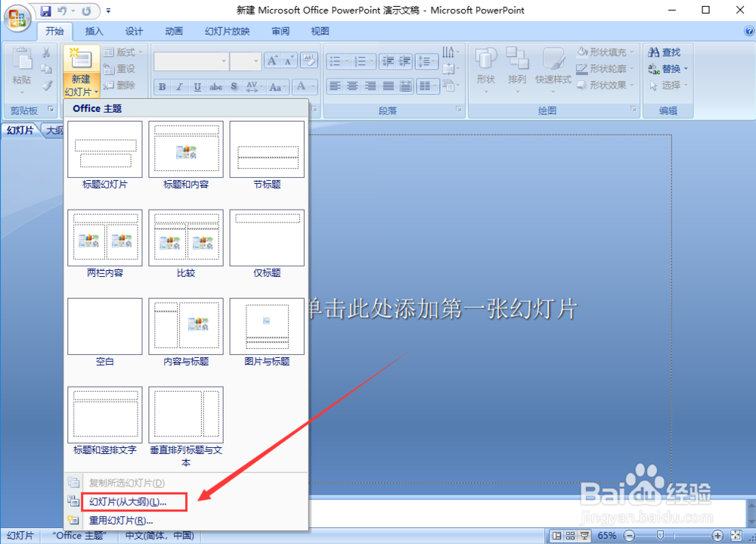Open the Shapes gallery

tap(486, 70)
